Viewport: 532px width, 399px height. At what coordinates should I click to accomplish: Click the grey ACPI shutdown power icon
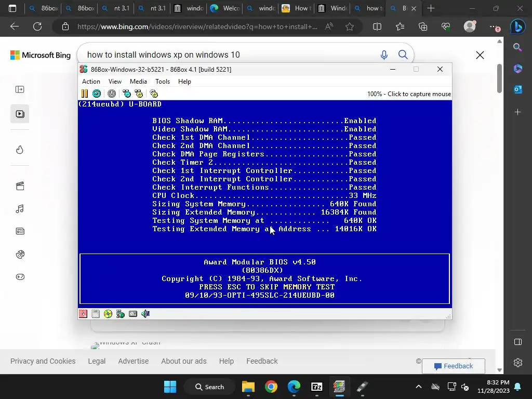(112, 94)
